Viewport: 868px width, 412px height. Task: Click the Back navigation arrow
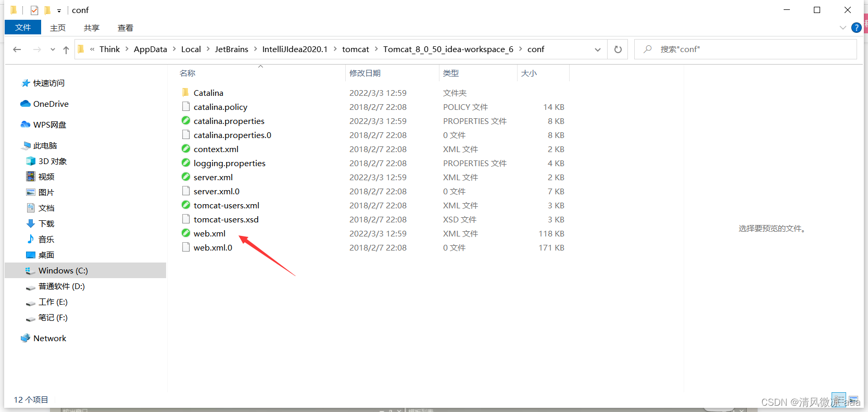pos(17,49)
